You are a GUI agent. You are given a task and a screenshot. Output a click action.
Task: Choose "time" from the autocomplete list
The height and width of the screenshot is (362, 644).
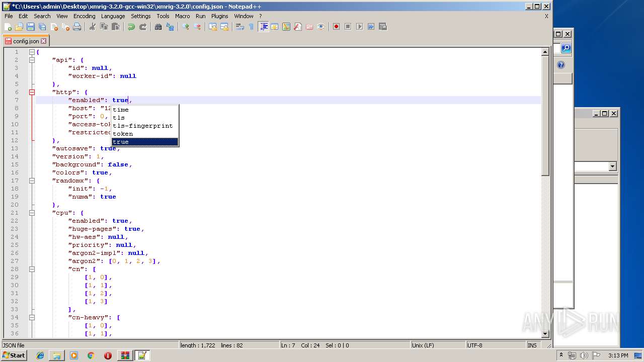[x=145, y=110]
